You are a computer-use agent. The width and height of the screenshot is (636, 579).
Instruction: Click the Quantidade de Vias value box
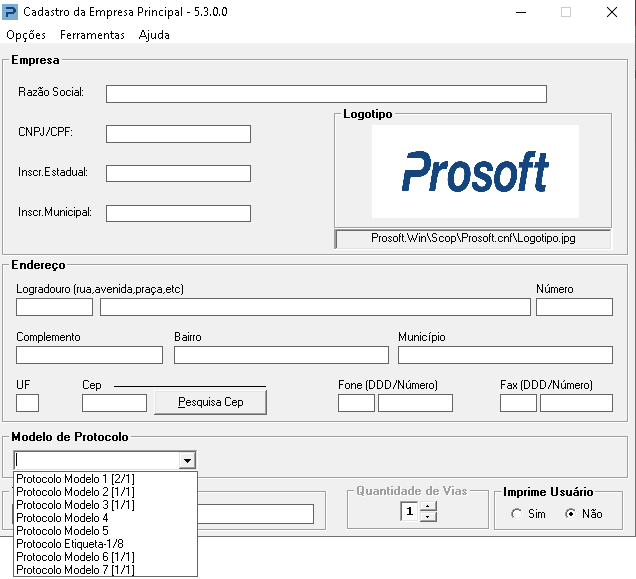pos(409,511)
